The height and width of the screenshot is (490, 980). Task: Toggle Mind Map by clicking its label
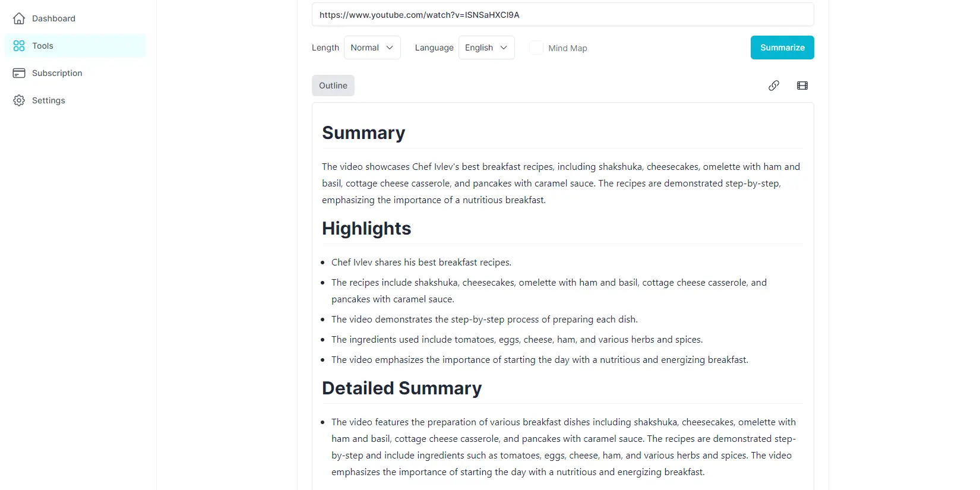click(568, 48)
